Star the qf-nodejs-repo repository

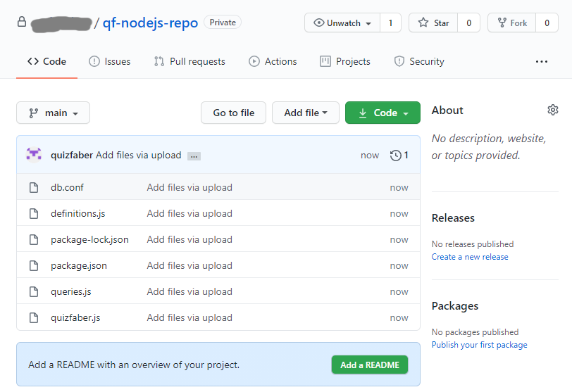(x=433, y=23)
